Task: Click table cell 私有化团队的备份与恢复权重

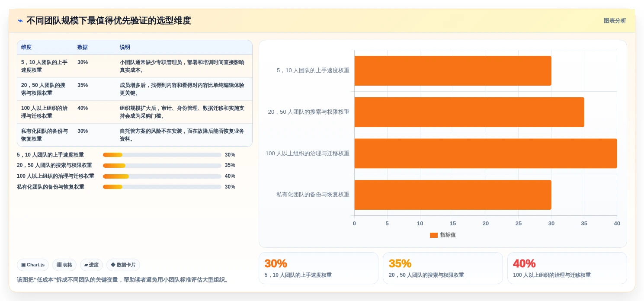Action: tap(45, 135)
